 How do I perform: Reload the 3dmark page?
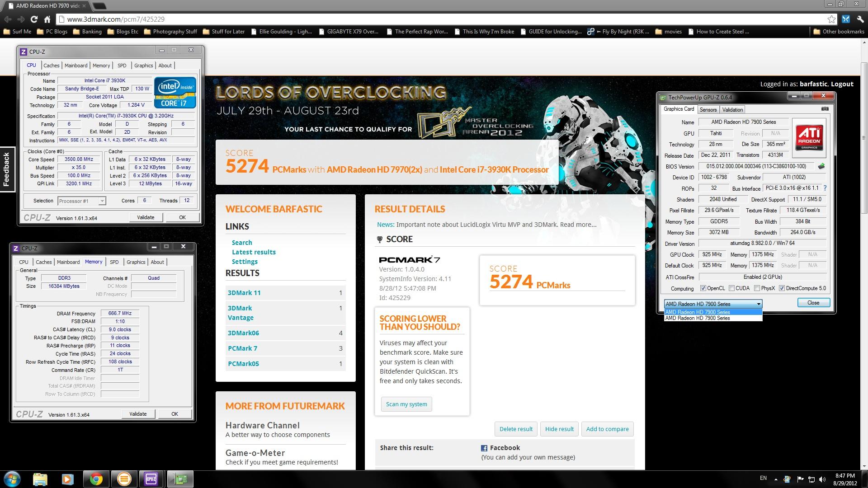pos(34,19)
